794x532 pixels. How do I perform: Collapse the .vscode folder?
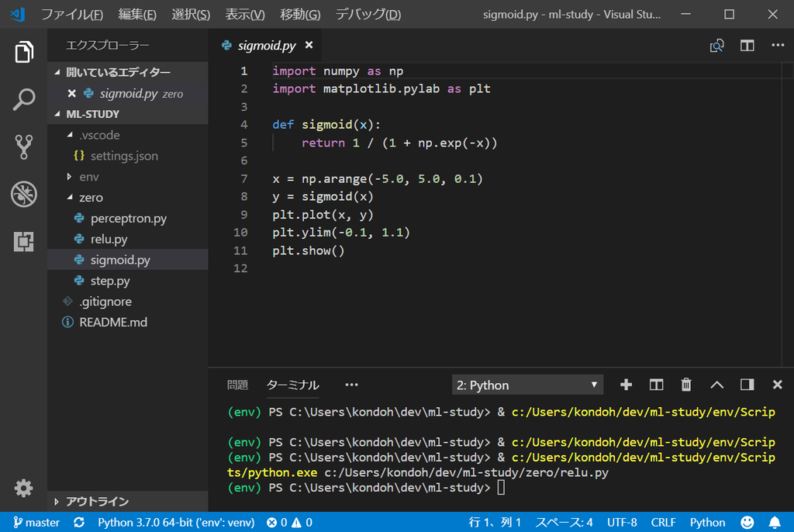128,135
